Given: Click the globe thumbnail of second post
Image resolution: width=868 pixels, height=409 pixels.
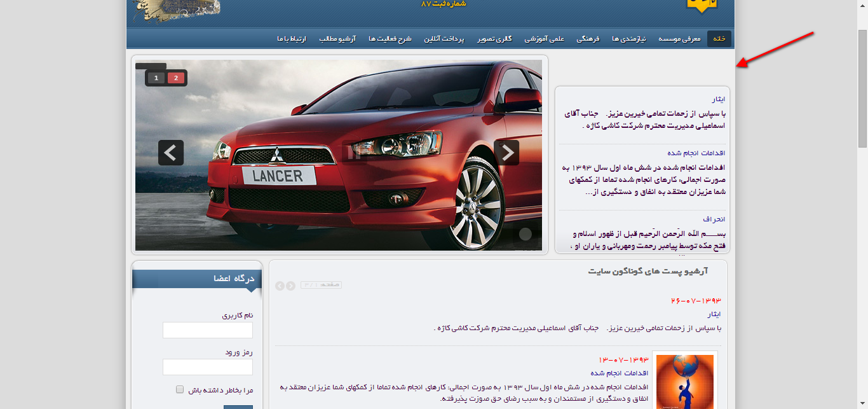Looking at the screenshot, I should (685, 380).
